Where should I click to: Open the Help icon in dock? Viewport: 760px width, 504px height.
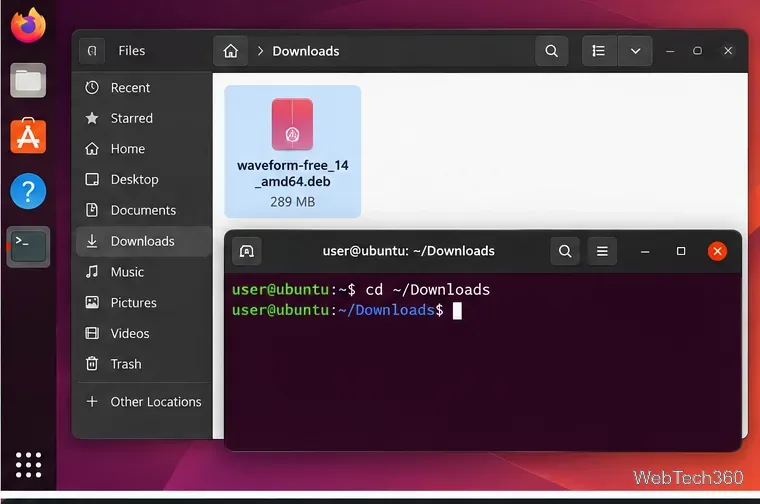click(28, 191)
